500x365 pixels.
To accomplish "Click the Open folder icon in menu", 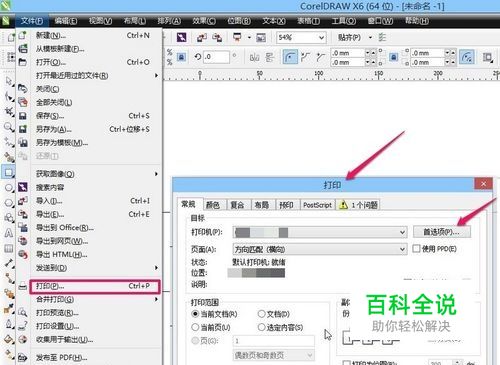I will click(22, 62).
